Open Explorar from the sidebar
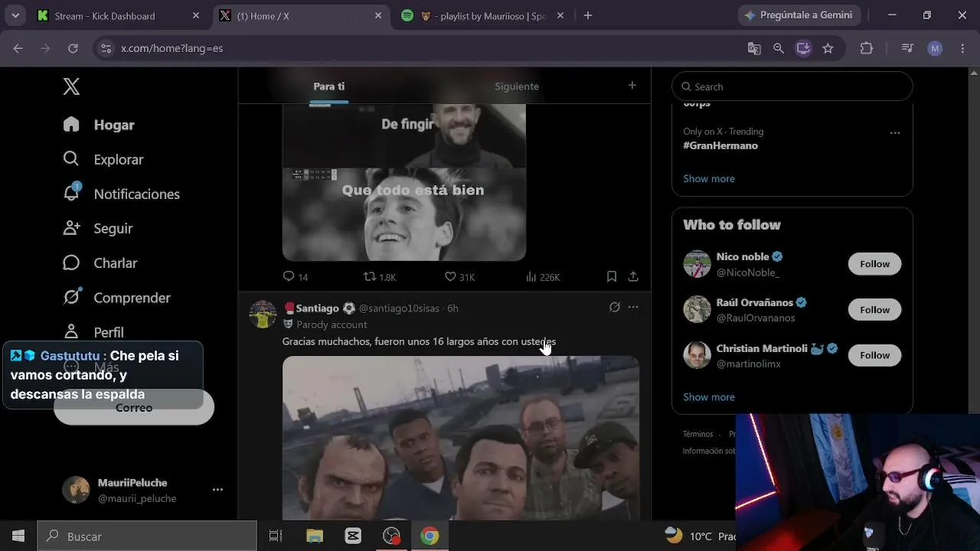The height and width of the screenshot is (551, 980). 103,159
